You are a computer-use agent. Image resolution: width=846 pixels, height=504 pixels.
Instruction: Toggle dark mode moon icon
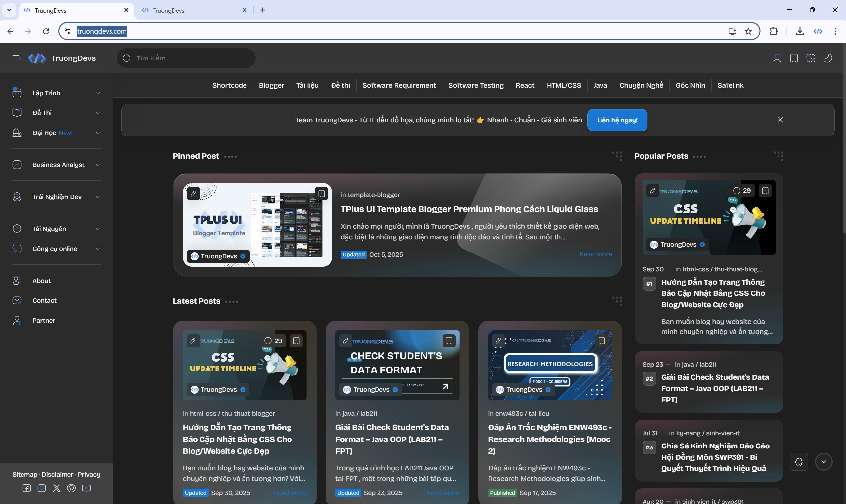[828, 58]
